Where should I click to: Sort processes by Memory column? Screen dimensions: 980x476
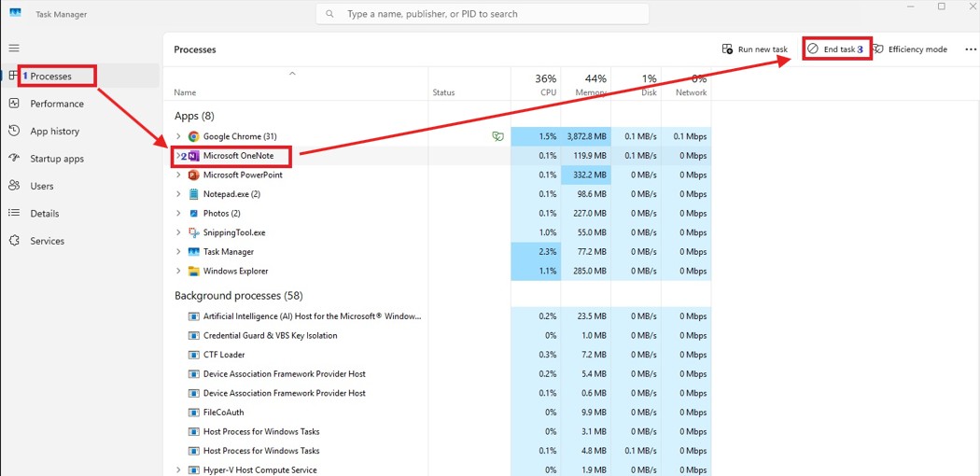(585, 85)
